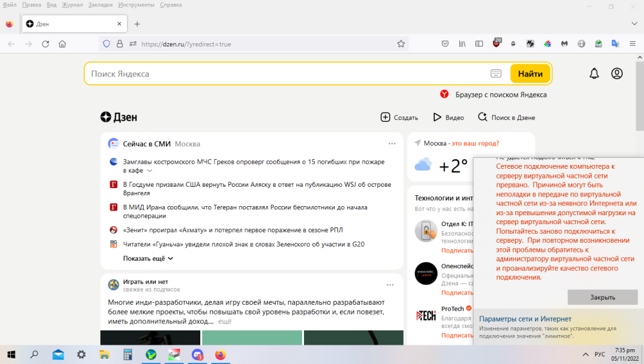This screenshot has height=364, width=644.
Task: Switch the РУС keyboard language
Action: [600, 354]
